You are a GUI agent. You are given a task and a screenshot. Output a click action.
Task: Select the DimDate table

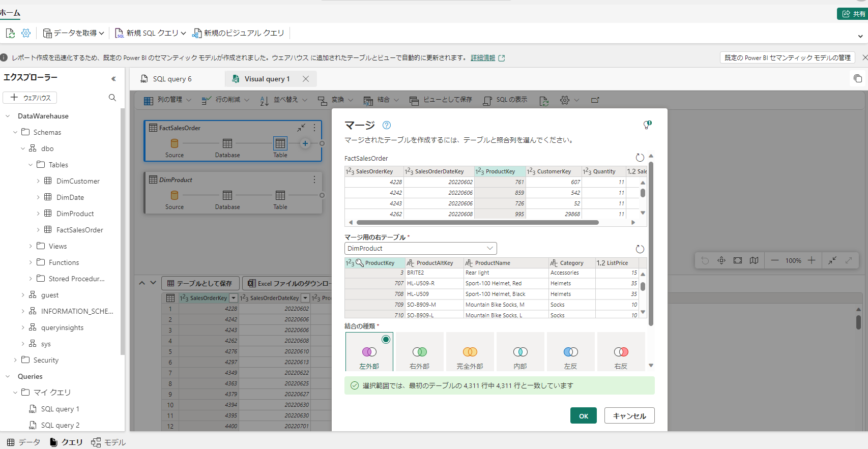pyautogui.click(x=70, y=197)
